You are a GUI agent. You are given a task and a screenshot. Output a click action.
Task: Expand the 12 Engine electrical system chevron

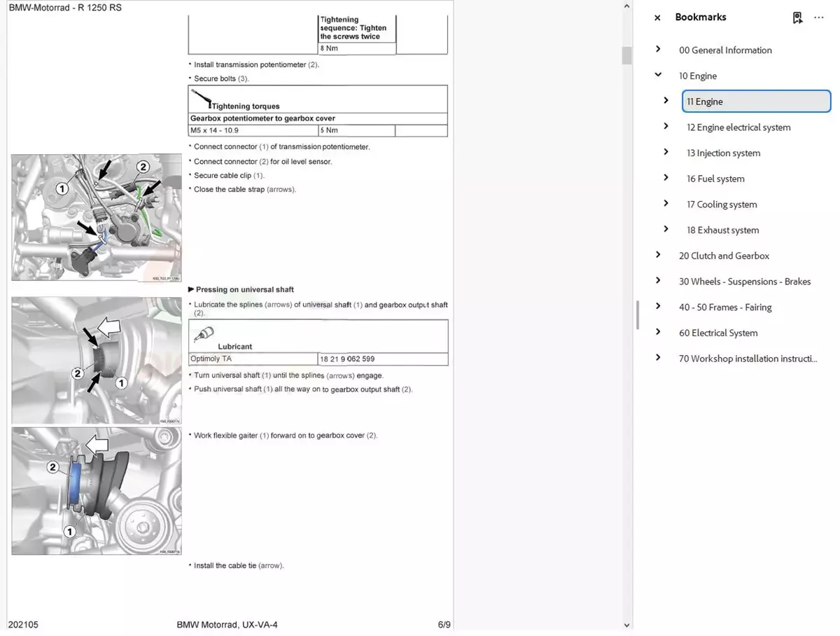666,127
